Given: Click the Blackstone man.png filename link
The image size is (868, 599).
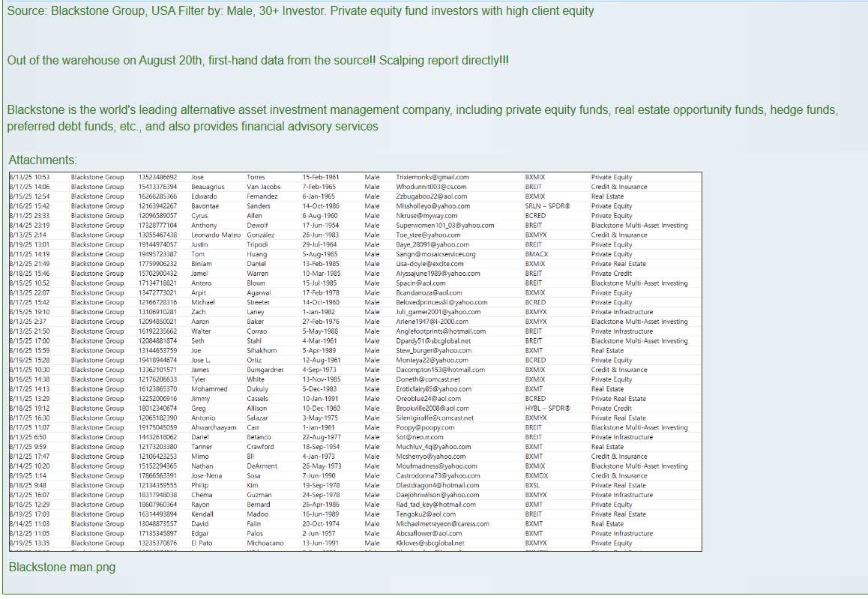Looking at the screenshot, I should 62,567.
